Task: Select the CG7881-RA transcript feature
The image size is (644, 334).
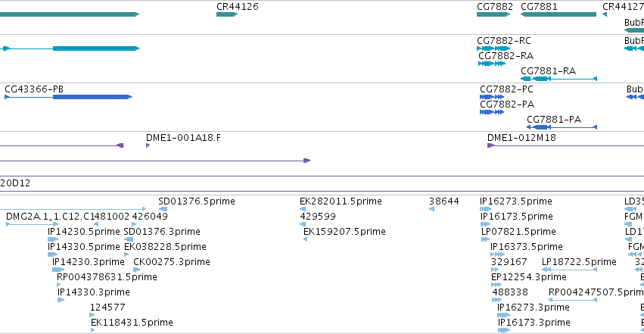Action: 558,79
